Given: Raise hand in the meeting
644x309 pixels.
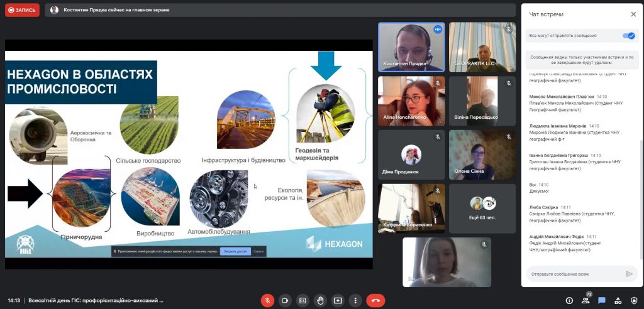Looking at the screenshot, I should coord(320,300).
